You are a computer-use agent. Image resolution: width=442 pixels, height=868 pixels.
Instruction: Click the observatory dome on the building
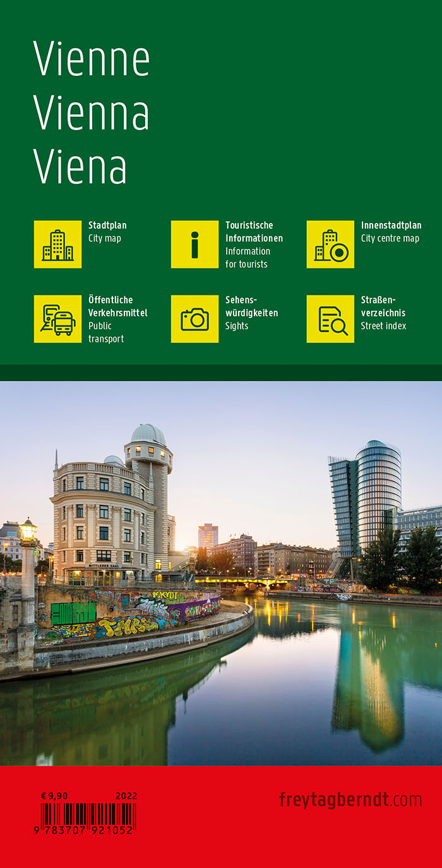148,435
